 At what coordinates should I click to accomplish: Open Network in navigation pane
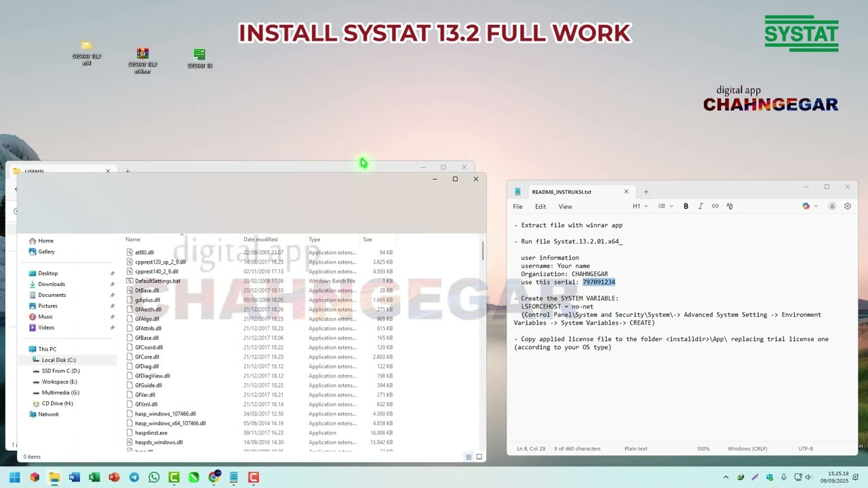(x=48, y=414)
